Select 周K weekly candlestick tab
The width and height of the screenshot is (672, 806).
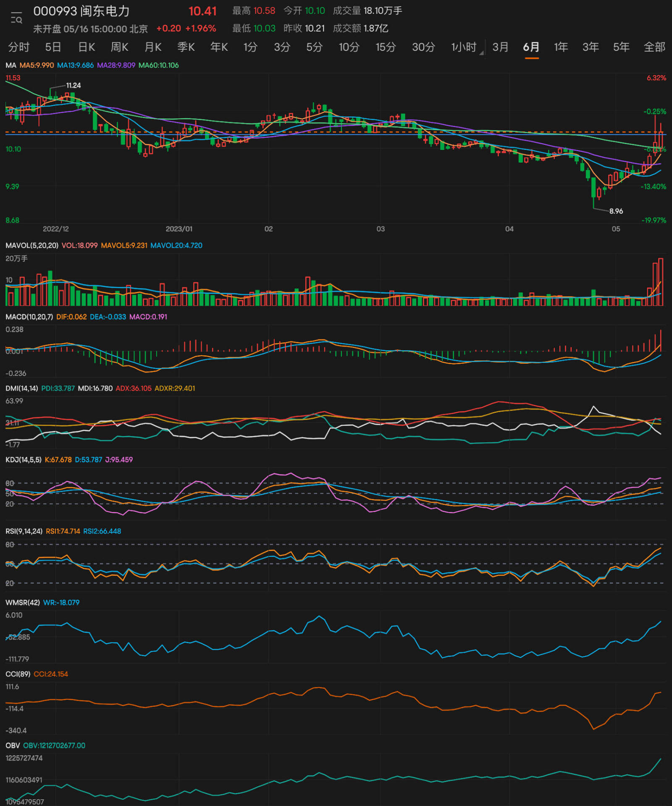tap(120, 47)
